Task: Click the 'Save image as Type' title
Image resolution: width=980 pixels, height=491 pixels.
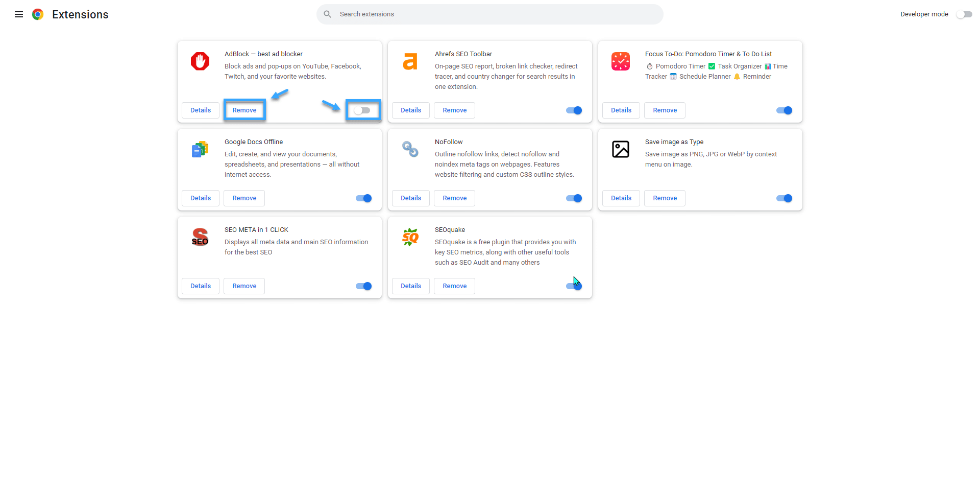Action: coord(674,142)
